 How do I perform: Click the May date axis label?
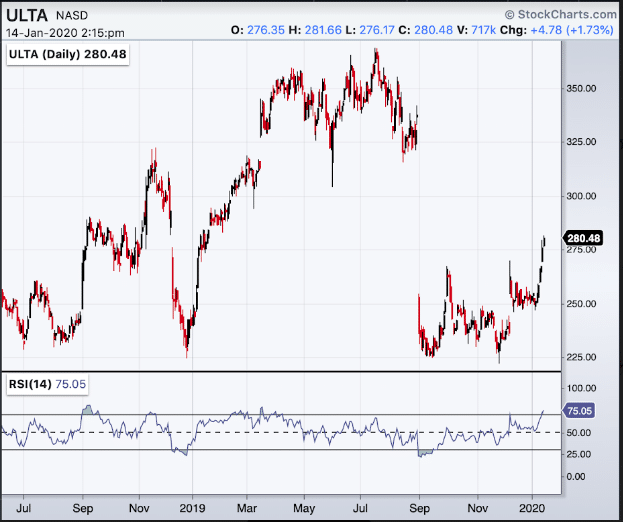(304, 508)
